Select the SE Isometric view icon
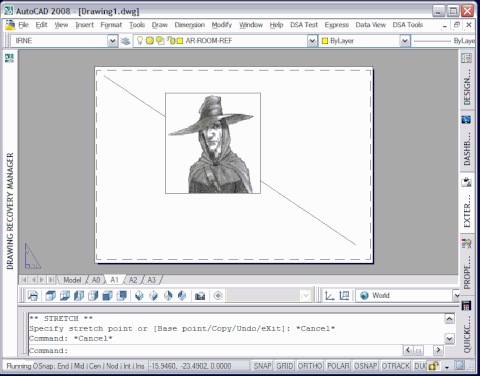Image resolution: width=480 pixels, height=376 pixels. 154,296
